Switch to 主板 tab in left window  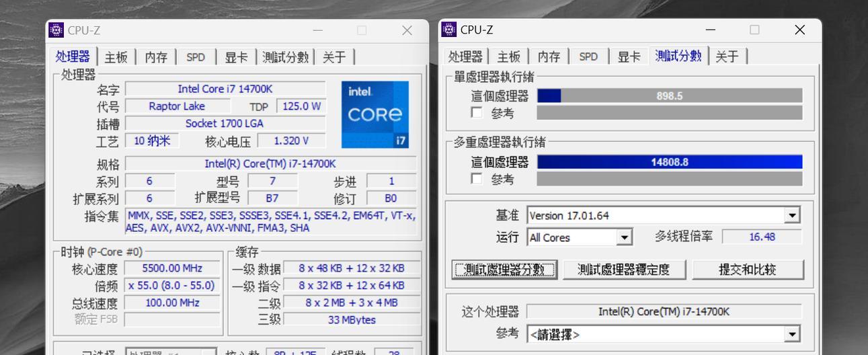(x=116, y=57)
